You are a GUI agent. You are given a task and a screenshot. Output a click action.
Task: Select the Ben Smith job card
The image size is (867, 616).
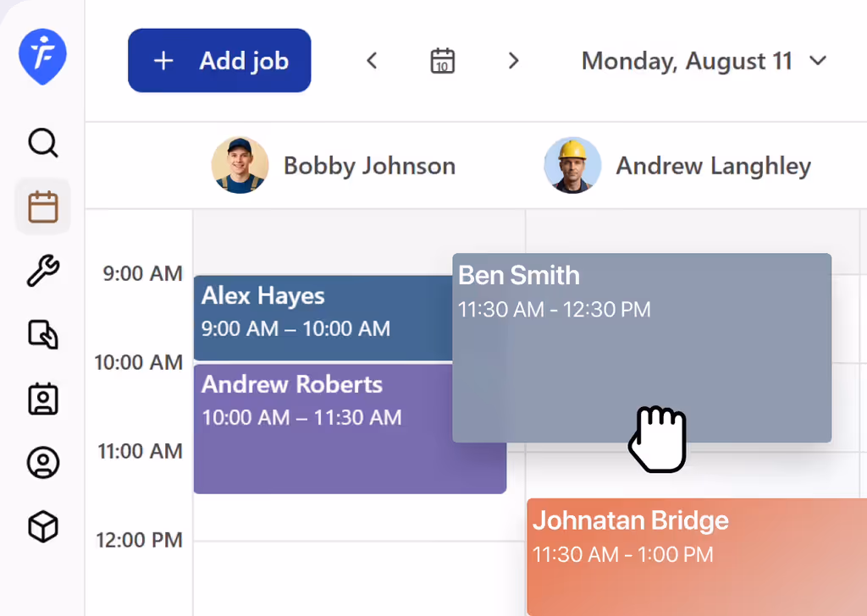[x=642, y=348]
